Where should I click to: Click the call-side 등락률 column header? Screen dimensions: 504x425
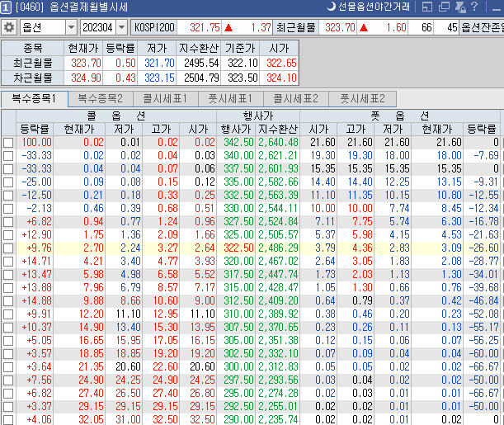(35, 130)
